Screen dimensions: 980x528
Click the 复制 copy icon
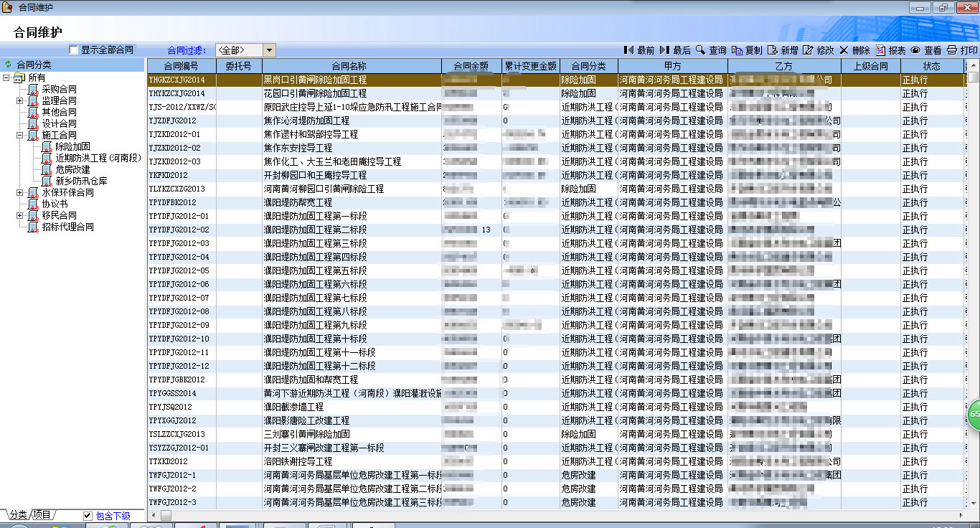click(x=737, y=50)
